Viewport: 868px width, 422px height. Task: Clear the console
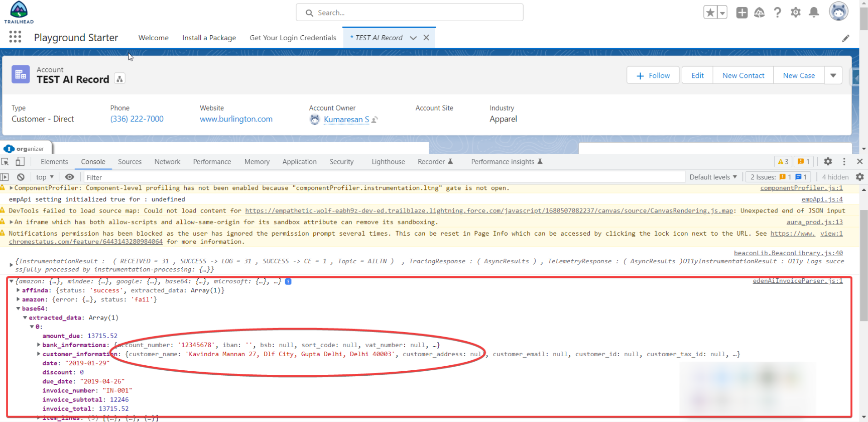click(x=21, y=177)
